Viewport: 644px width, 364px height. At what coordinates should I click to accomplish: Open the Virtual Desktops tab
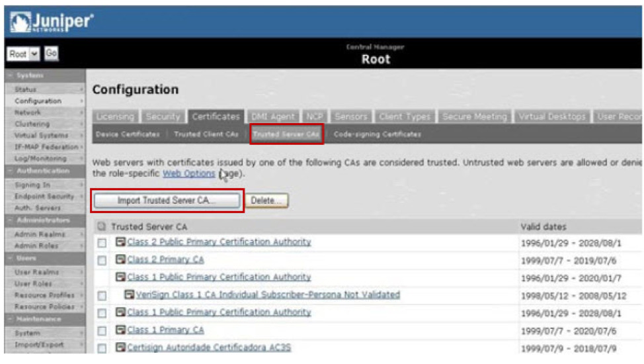pos(552,116)
